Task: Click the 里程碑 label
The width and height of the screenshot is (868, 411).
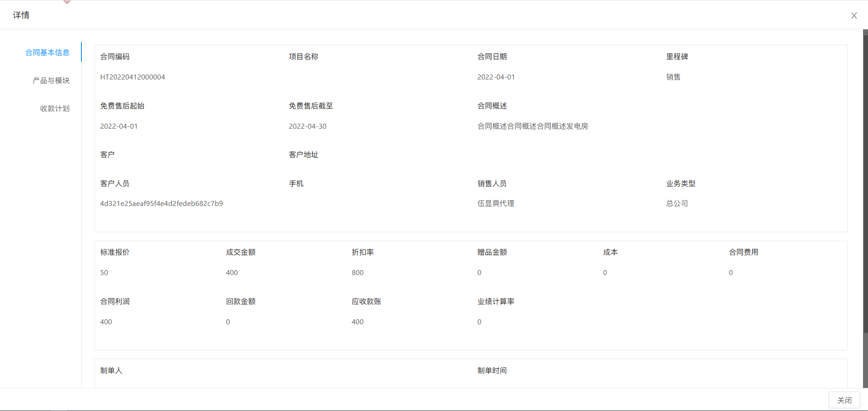Action: click(677, 56)
